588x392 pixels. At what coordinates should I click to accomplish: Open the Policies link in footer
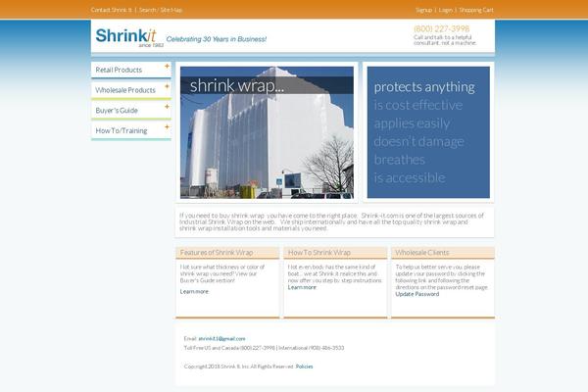click(304, 367)
